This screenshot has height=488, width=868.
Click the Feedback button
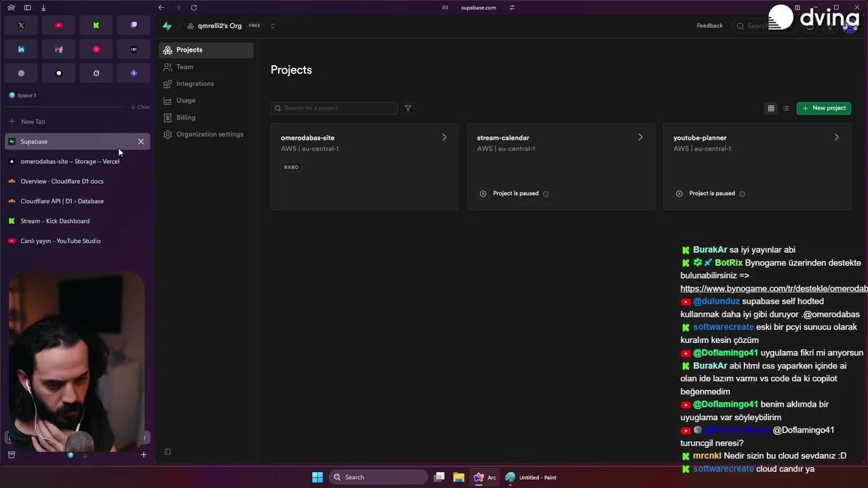(709, 26)
